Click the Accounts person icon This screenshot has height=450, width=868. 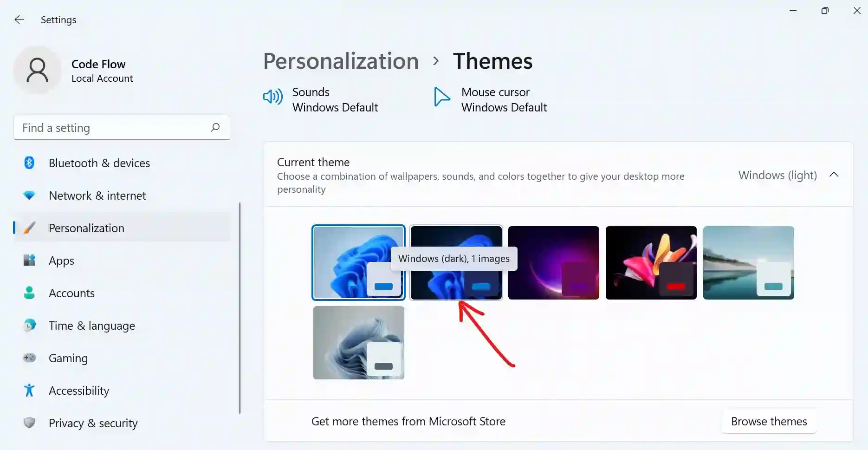point(29,293)
